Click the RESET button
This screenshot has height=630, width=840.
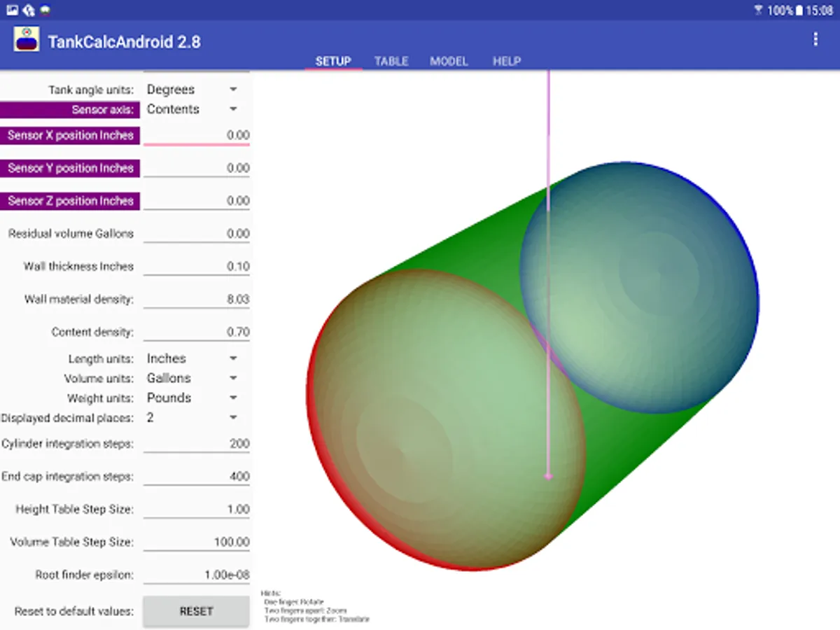[196, 611]
